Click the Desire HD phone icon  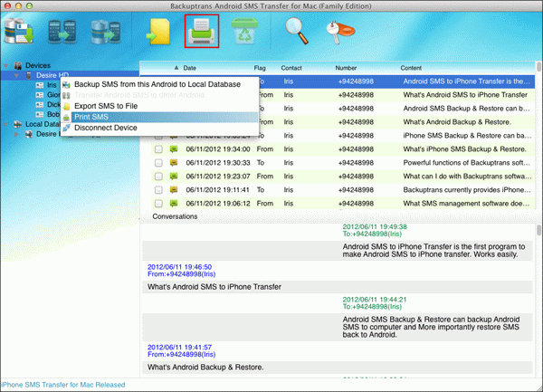point(29,75)
